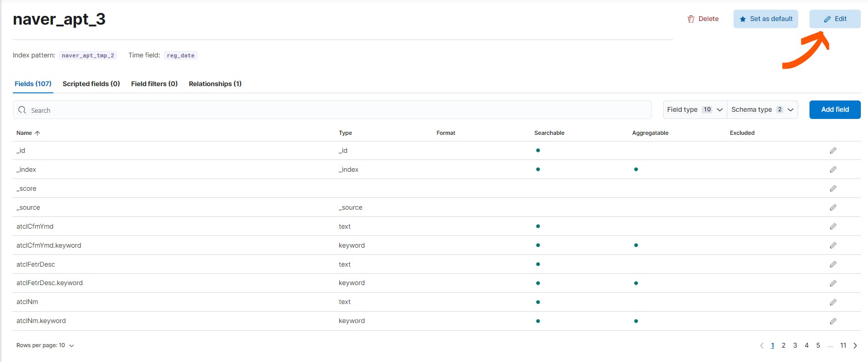Edit the atclNm field pencil icon
This screenshot has height=362, width=868.
coord(833,302)
